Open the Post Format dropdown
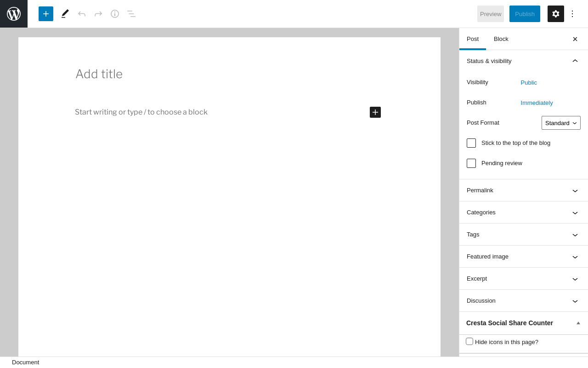The height and width of the screenshot is (368, 588). [x=561, y=123]
